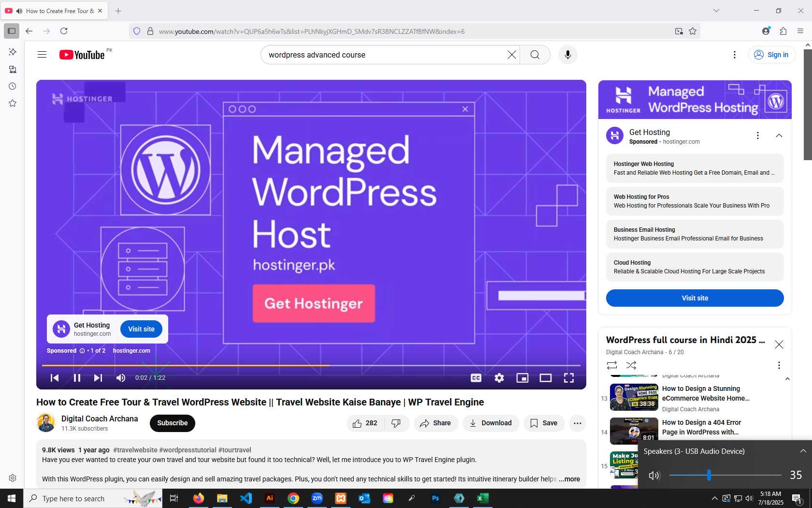Open player settings gear
The image size is (812, 508).
click(x=499, y=378)
